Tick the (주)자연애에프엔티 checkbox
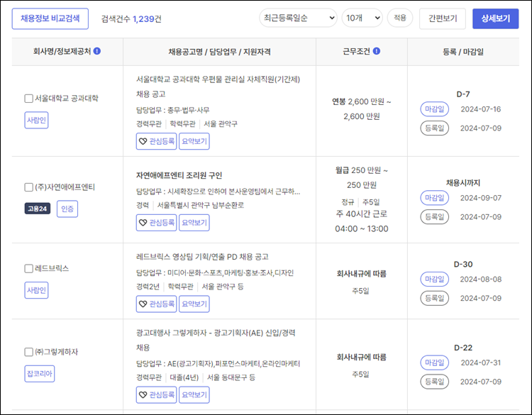The height and width of the screenshot is (415, 532). 29,187
